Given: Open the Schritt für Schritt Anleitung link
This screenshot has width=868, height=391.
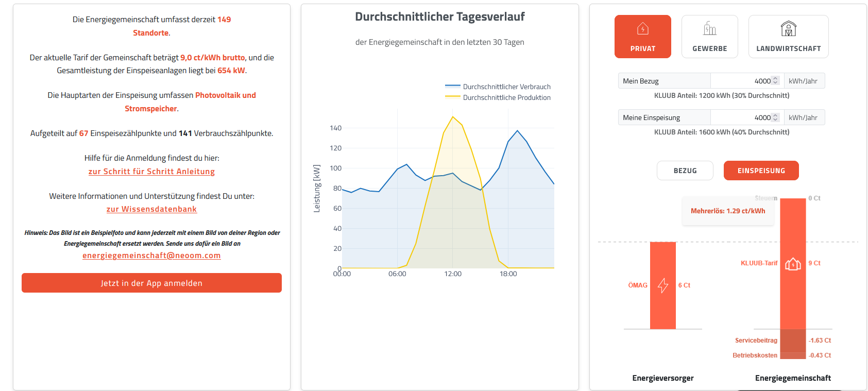Looking at the screenshot, I should click(x=151, y=172).
